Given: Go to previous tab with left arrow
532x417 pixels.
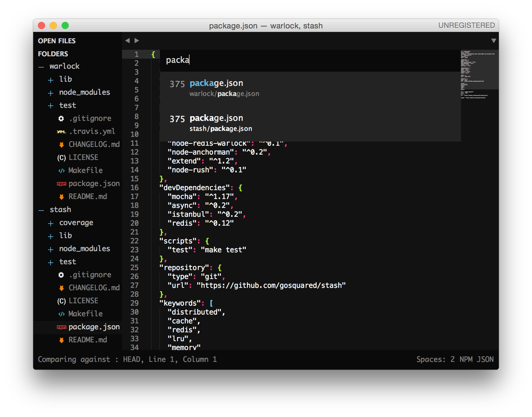Looking at the screenshot, I should point(127,40).
